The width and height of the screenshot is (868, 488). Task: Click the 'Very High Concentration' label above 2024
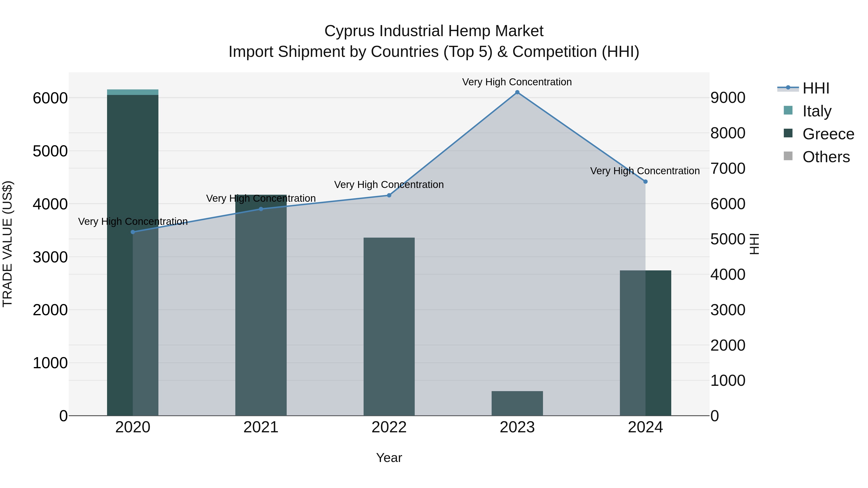[645, 171]
